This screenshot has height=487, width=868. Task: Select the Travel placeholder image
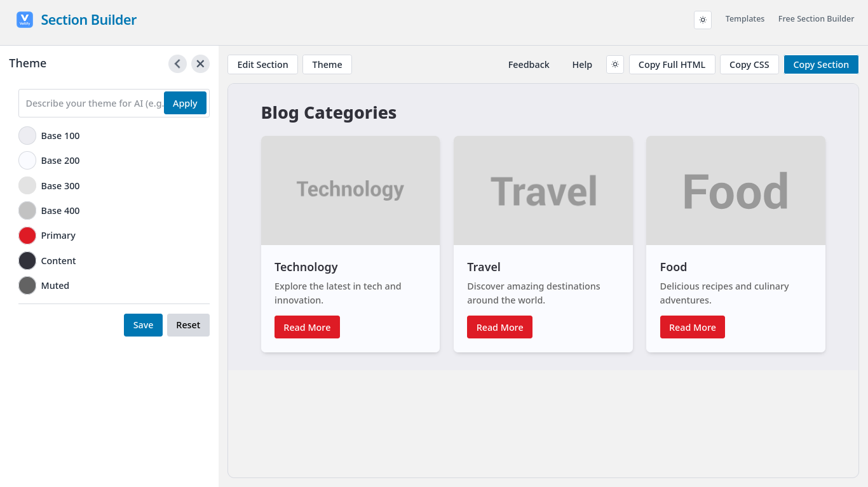[x=543, y=190]
